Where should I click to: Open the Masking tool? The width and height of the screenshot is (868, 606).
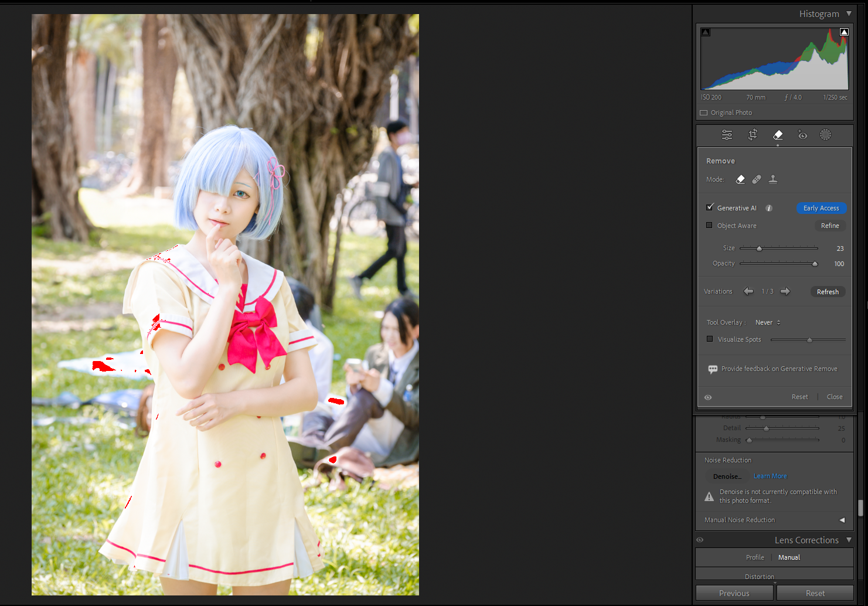click(825, 135)
